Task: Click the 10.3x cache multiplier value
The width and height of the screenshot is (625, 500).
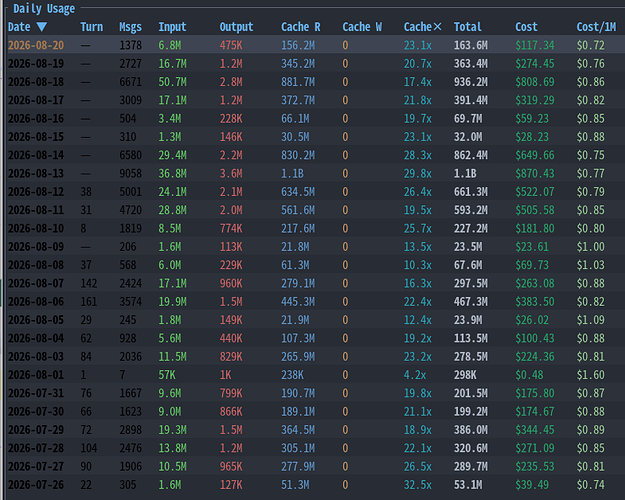Action: coord(417,265)
